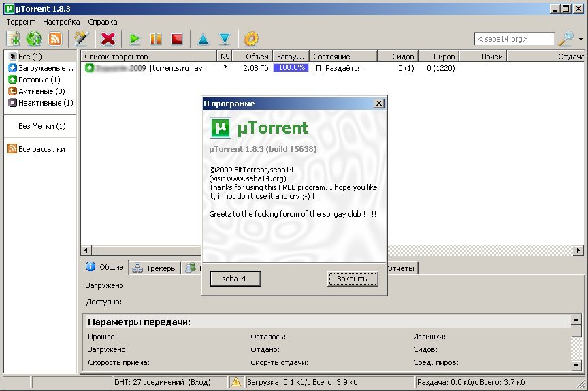Select the Неактивные (1) category
588x391 pixels.
(41, 103)
